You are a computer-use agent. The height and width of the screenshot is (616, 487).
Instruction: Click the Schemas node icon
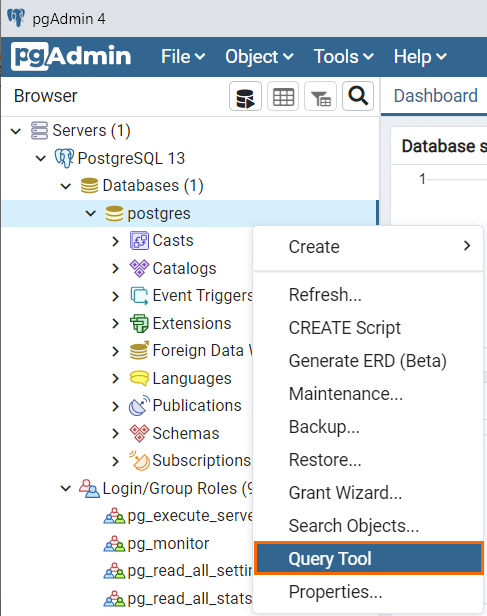click(139, 433)
